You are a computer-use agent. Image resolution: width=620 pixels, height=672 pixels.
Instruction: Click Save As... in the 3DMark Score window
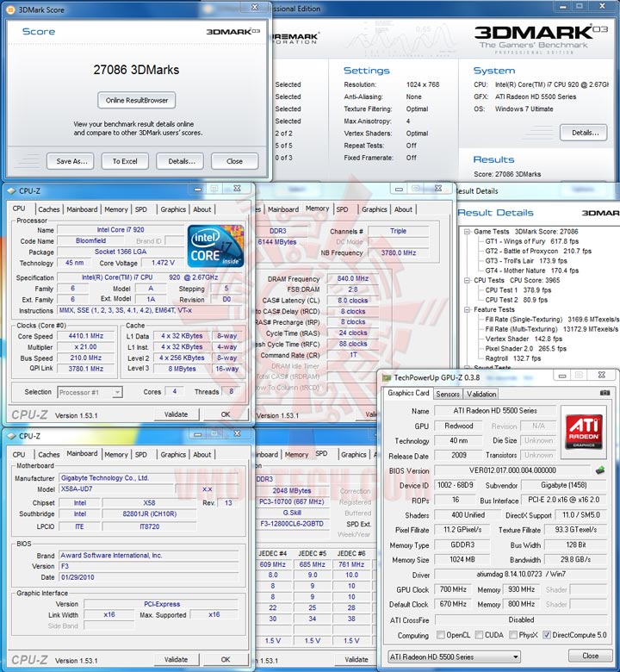point(71,161)
